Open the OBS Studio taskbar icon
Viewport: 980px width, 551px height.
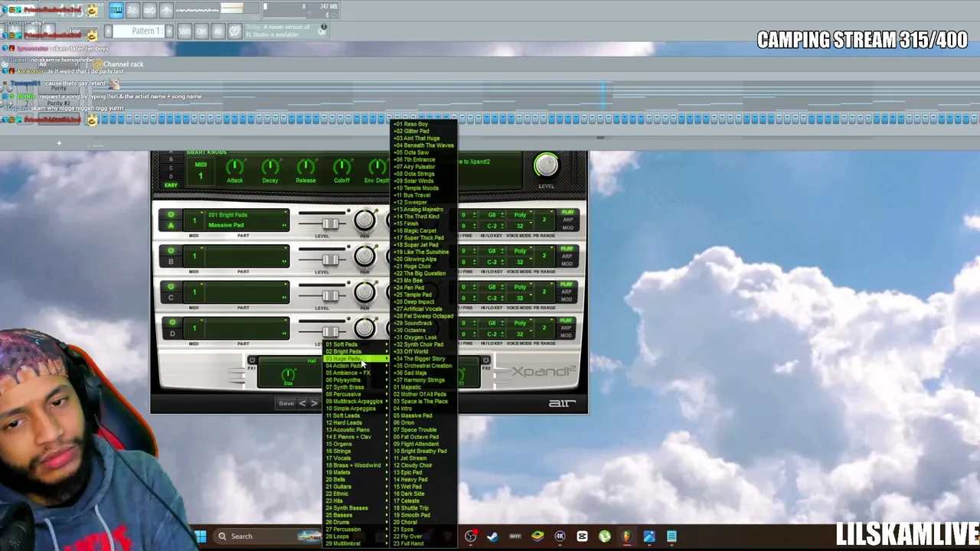tap(471, 536)
